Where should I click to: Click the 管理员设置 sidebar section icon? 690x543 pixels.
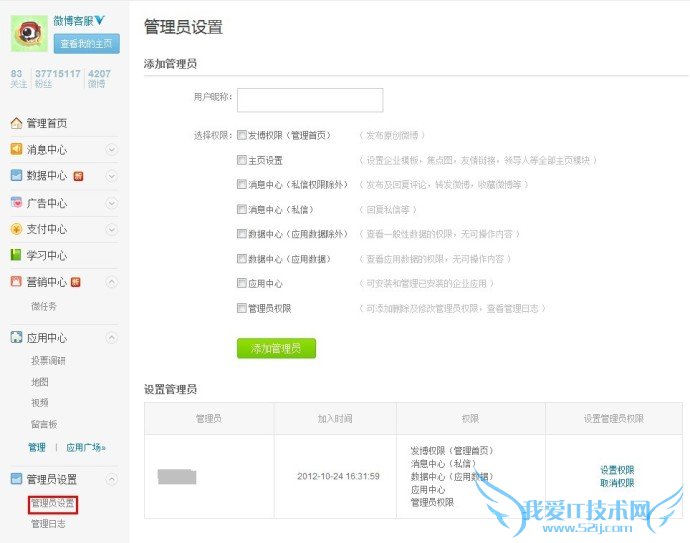[x=16, y=479]
